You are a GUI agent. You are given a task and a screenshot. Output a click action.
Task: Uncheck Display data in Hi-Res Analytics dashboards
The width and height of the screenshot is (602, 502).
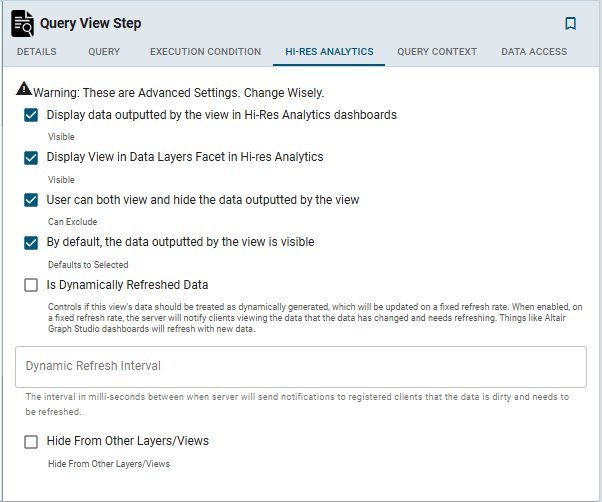click(x=31, y=115)
